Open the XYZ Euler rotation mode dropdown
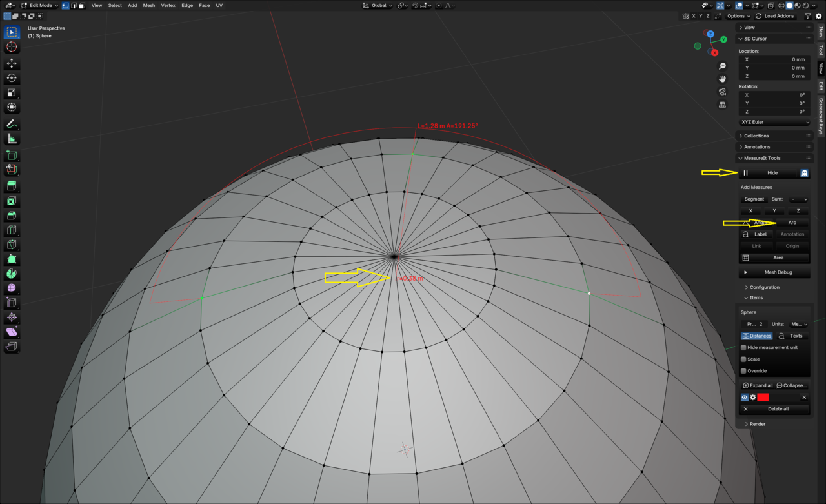Viewport: 826px width, 504px height. click(x=774, y=122)
